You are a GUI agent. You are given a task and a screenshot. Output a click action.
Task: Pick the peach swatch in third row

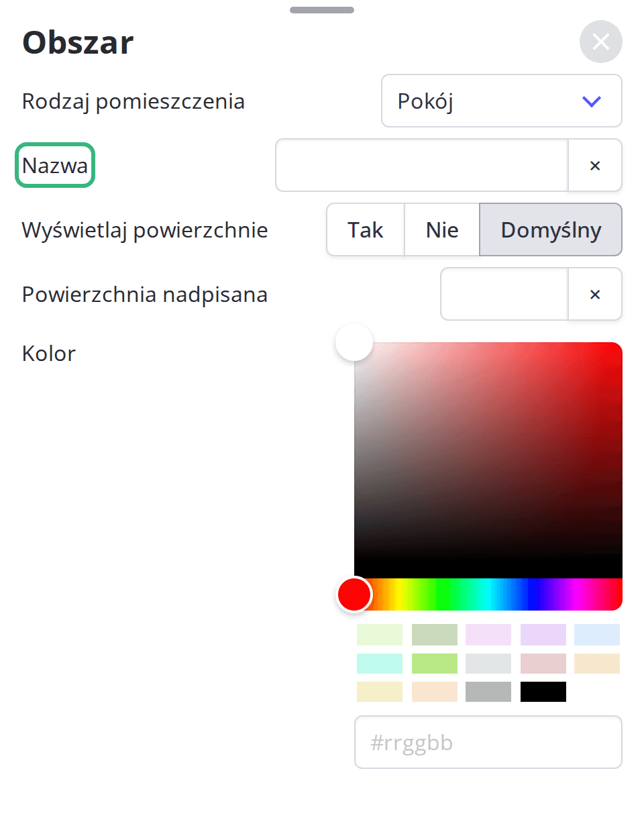[435, 692]
